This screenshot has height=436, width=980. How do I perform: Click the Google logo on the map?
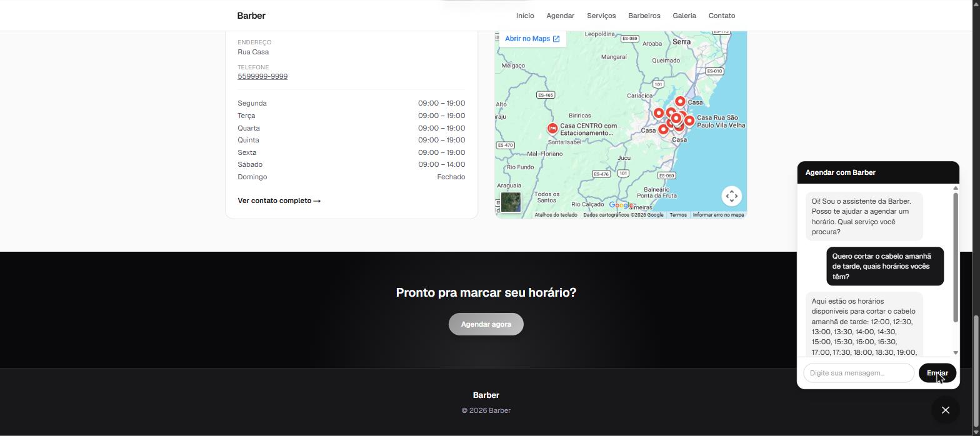pos(621,205)
